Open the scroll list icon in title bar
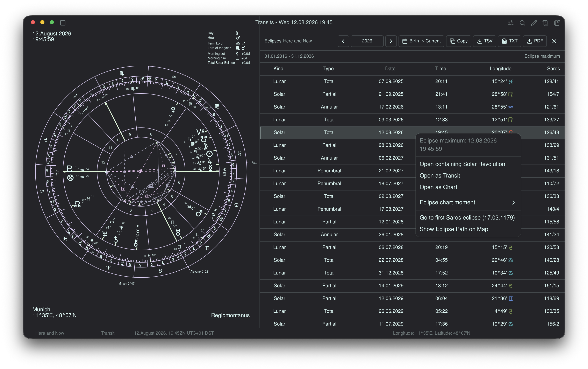588x369 pixels. (x=545, y=23)
